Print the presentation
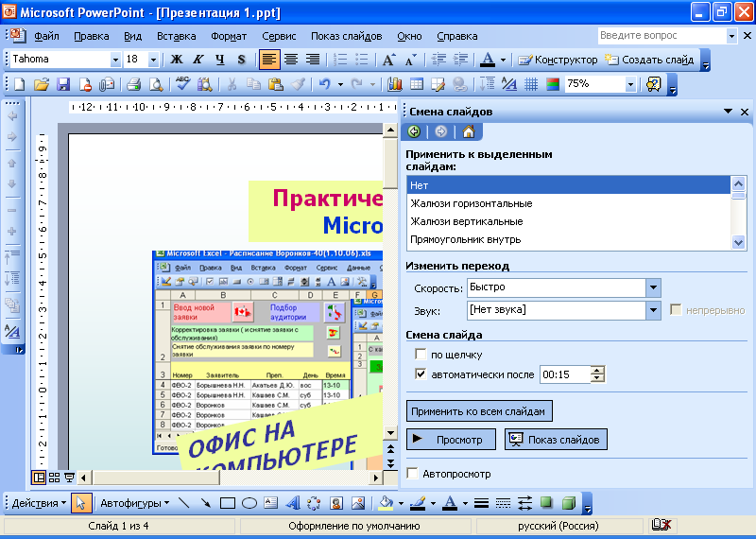This screenshot has height=539, width=756. pyautogui.click(x=133, y=85)
